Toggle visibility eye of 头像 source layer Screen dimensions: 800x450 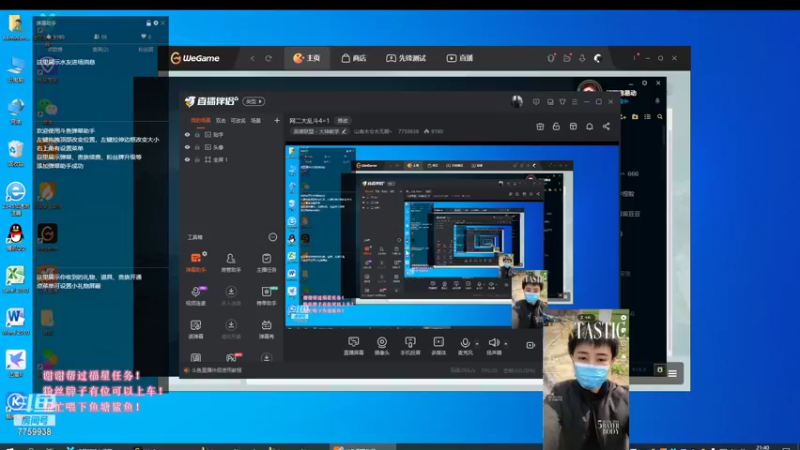(x=187, y=147)
